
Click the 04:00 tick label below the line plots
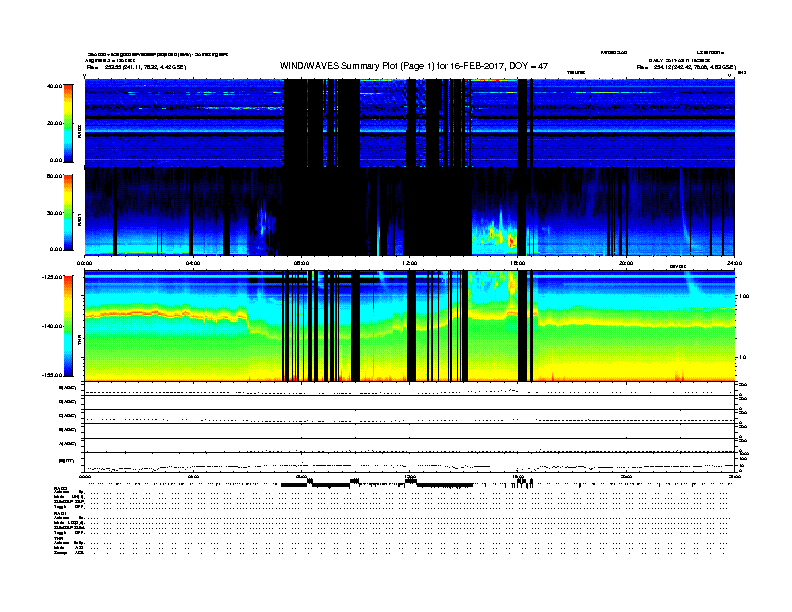point(193,476)
